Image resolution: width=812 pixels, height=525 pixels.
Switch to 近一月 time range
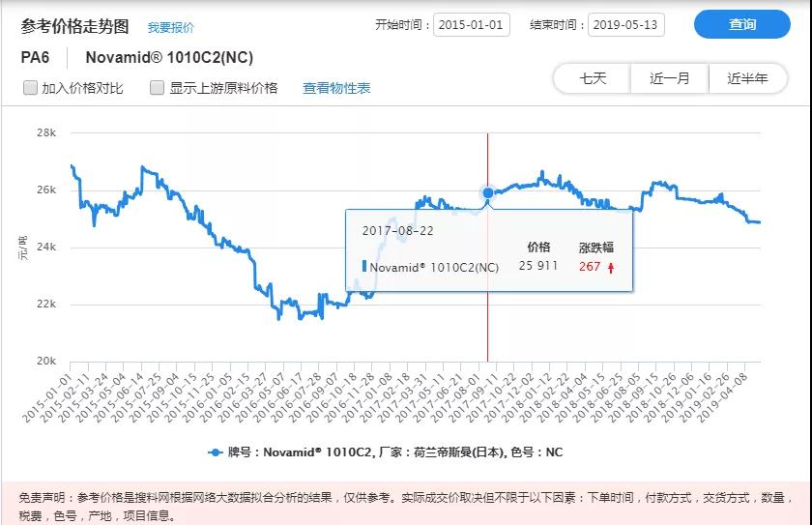(670, 78)
